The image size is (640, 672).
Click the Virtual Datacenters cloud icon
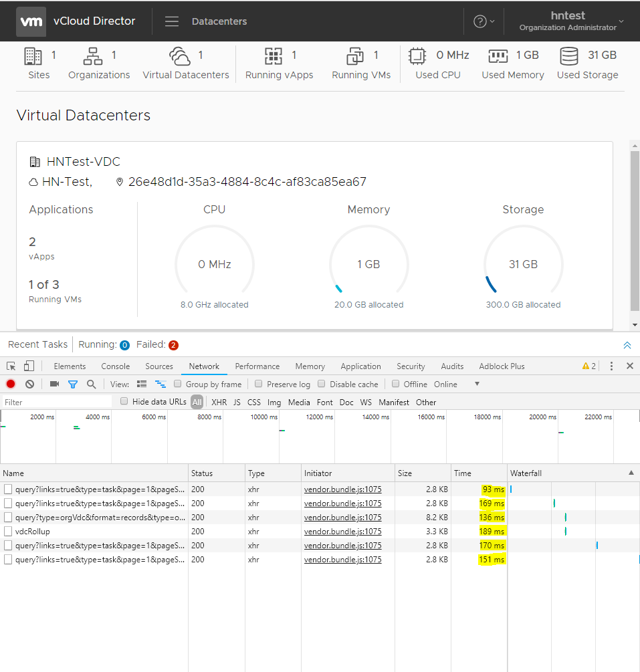[x=180, y=56]
